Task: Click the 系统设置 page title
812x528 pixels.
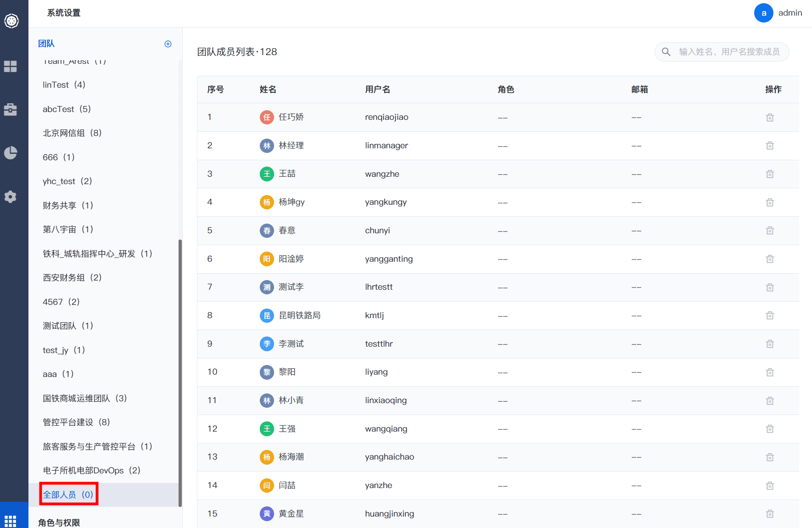Action: [x=64, y=13]
